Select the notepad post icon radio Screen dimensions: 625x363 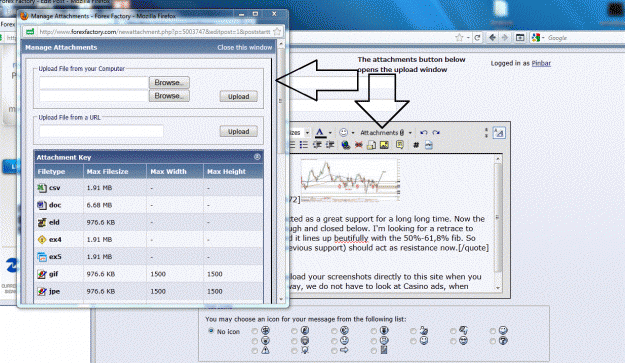coord(373,351)
